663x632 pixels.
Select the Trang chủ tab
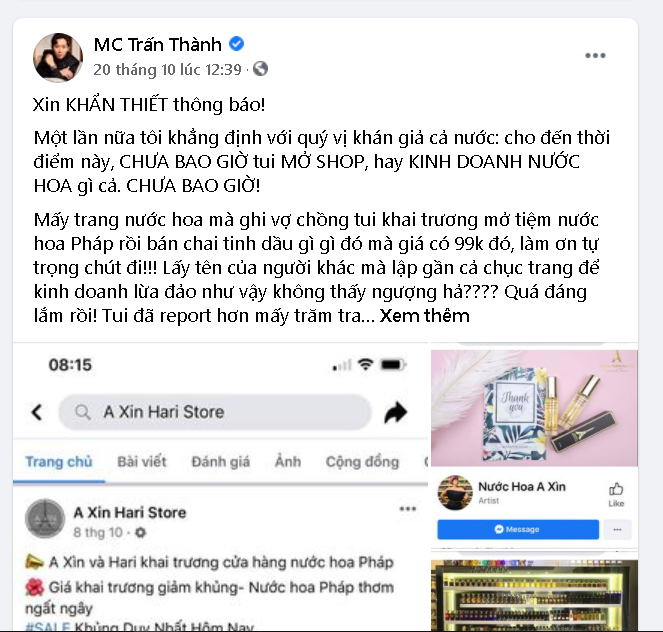(x=59, y=461)
